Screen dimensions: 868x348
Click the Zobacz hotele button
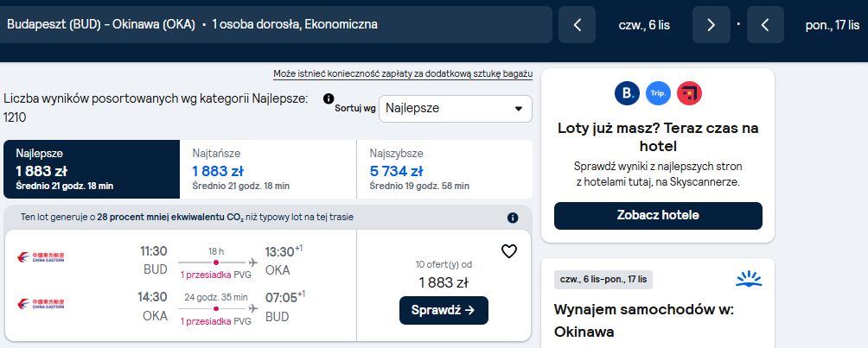point(658,216)
